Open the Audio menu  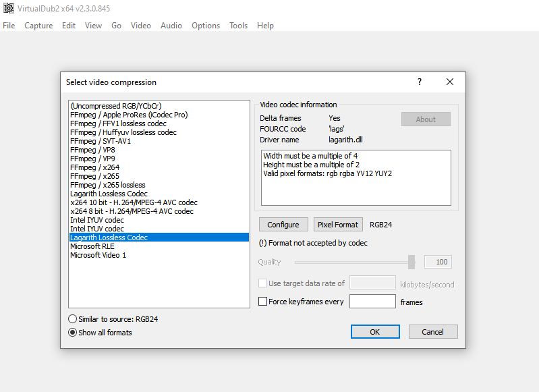coord(171,26)
